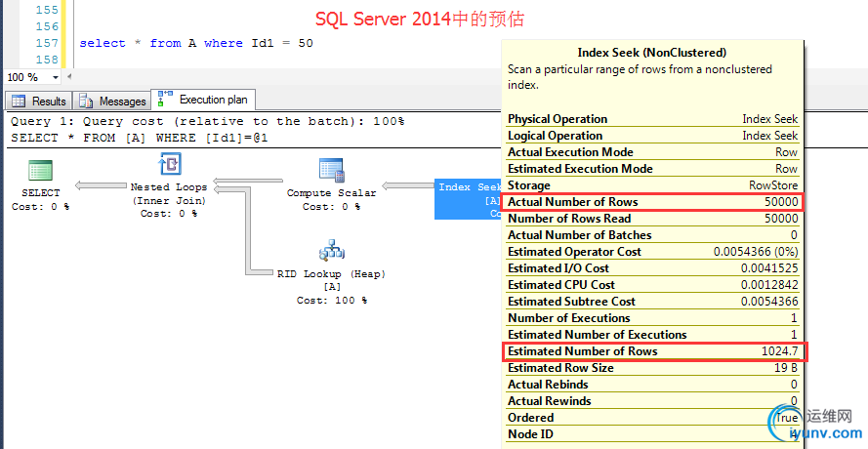Click the 'Estimated Number of Executions' tooltip row
868x449 pixels.
click(x=653, y=335)
